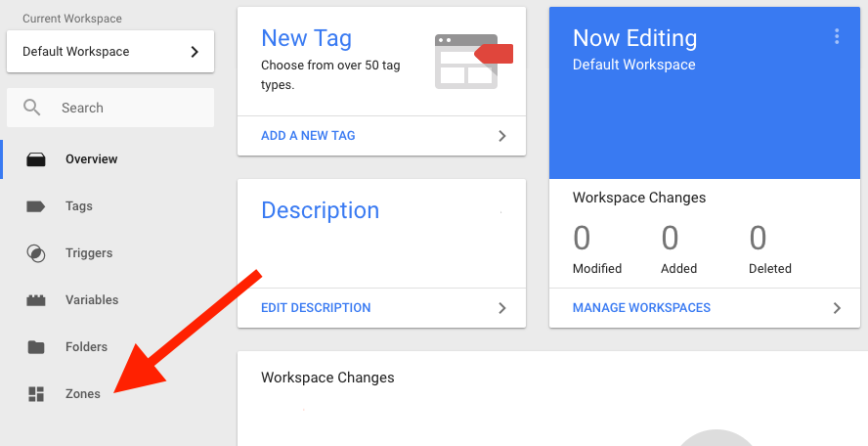Click the Variables brick icon
868x446 pixels.
click(36, 300)
